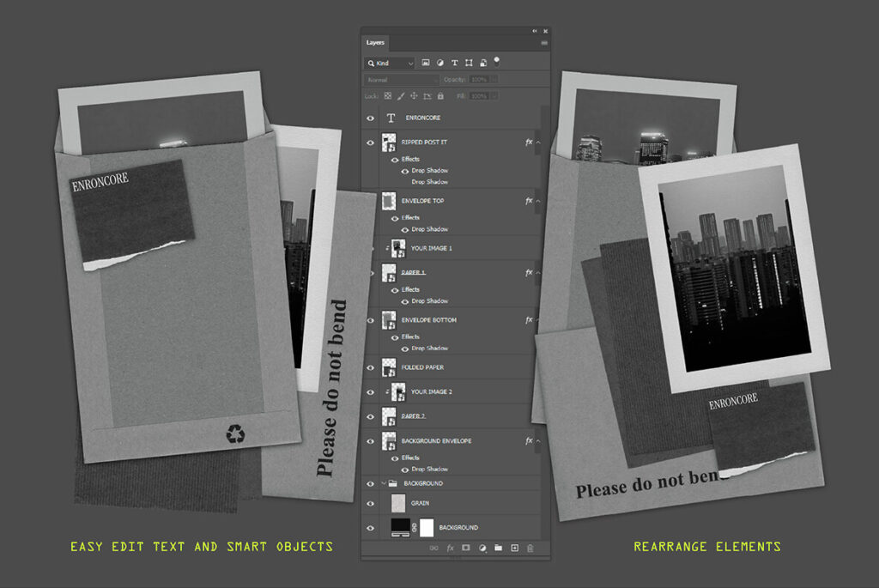The image size is (879, 588).
Task: Collapse effects on ENVELOPE TOP layer
Action: click(538, 201)
